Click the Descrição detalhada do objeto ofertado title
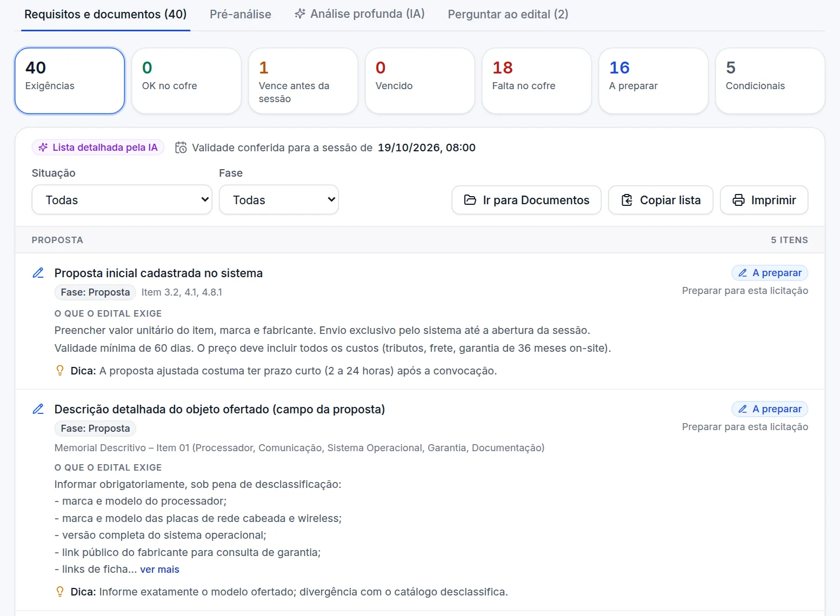 click(x=219, y=410)
